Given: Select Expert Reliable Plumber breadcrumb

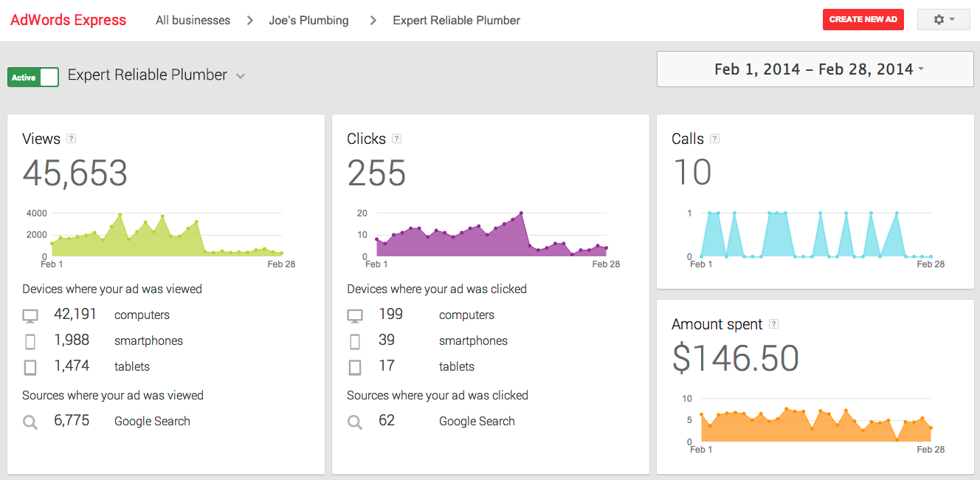Looking at the screenshot, I should [456, 21].
